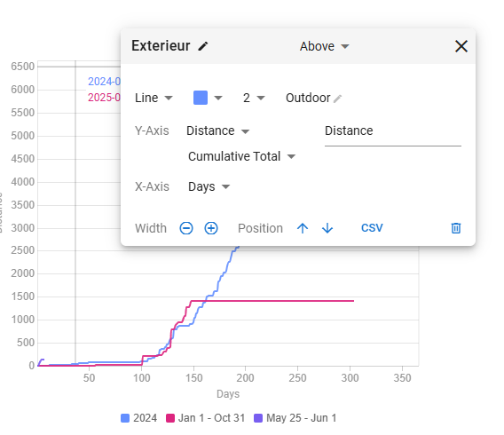Open the Above position dropdown
The width and height of the screenshot is (504, 435).
tap(325, 46)
